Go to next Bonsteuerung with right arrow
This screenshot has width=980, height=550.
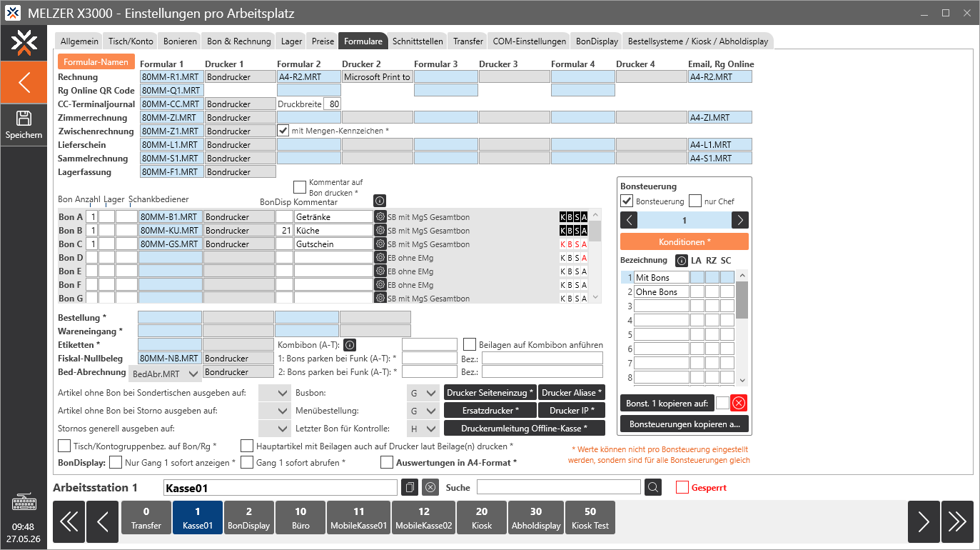(740, 221)
